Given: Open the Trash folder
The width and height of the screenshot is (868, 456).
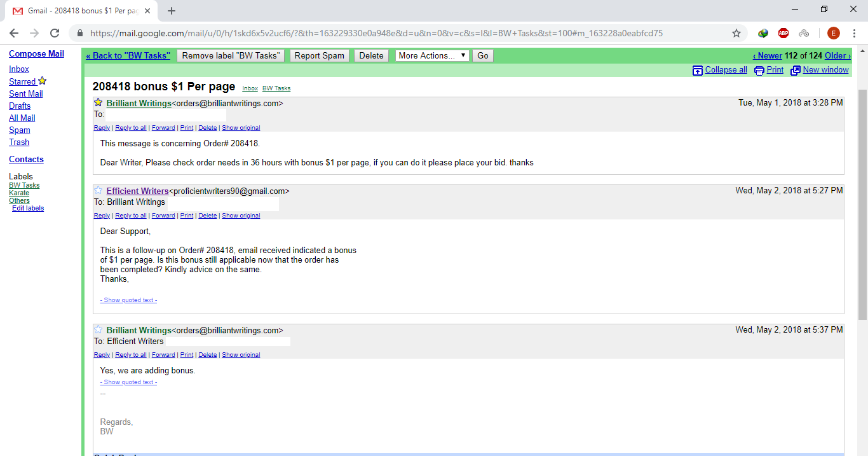Looking at the screenshot, I should tap(19, 142).
